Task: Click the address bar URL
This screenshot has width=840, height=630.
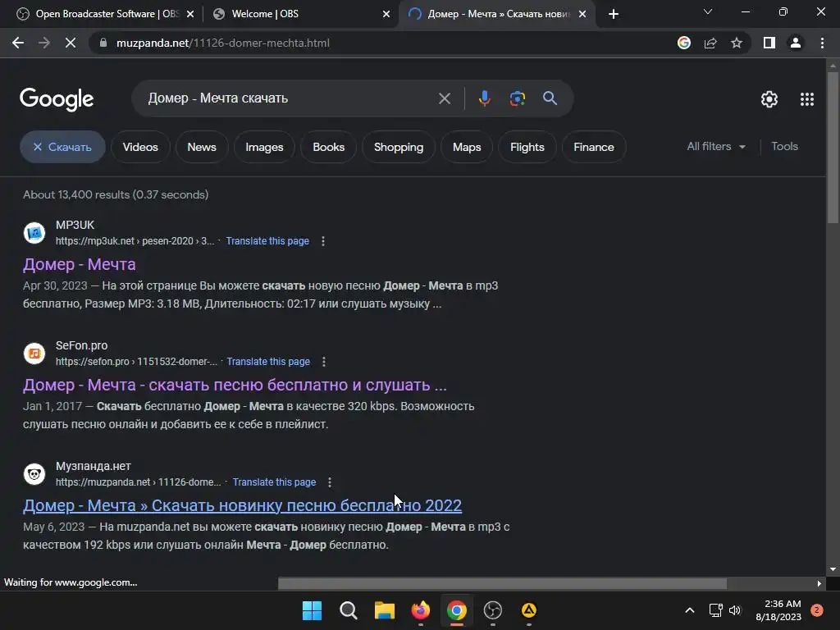Action: pyautogui.click(x=223, y=43)
